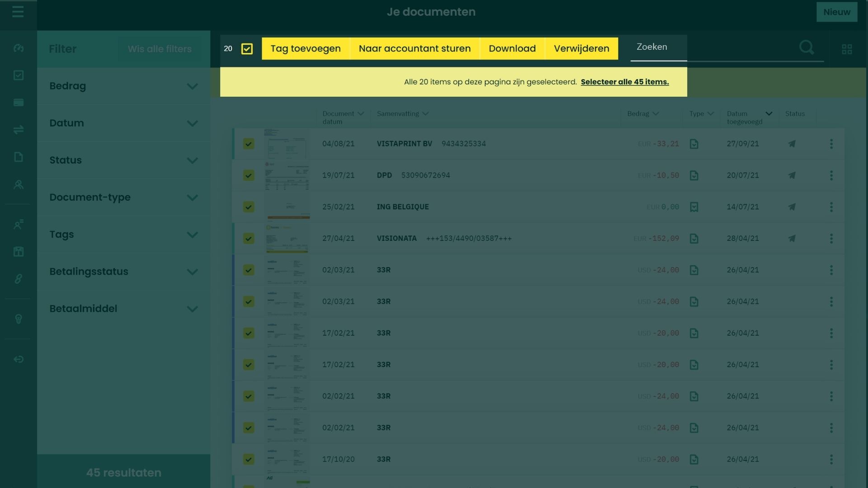Click the Nieuw button

[x=836, y=12]
